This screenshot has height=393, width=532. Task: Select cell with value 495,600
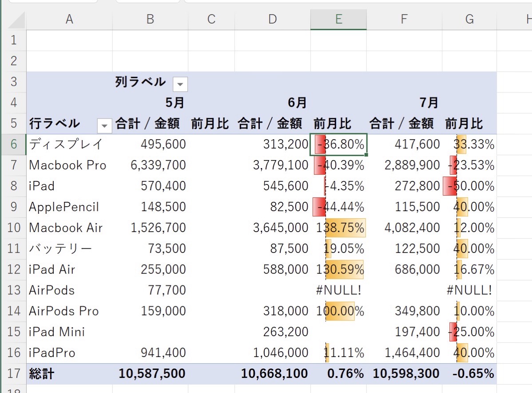pyautogui.click(x=150, y=144)
